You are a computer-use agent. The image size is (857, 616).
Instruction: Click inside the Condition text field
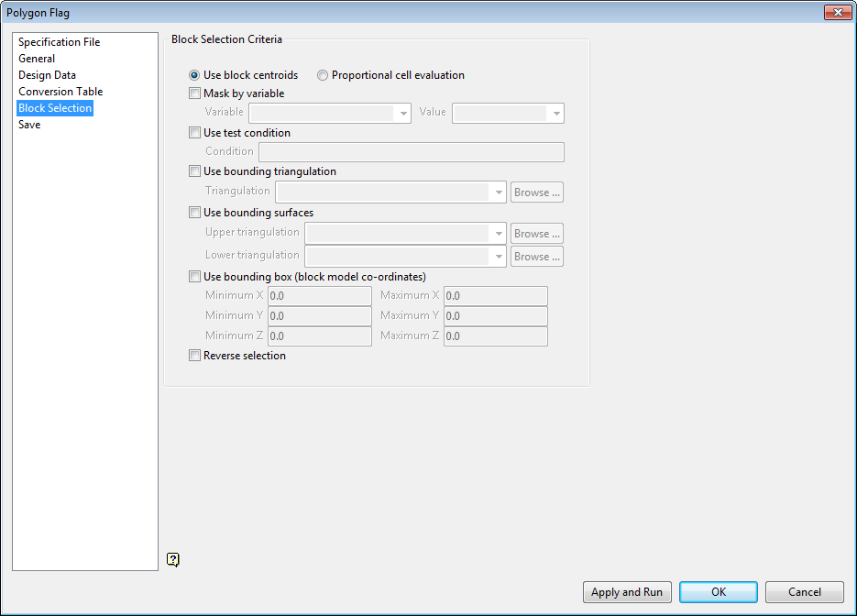coord(412,151)
